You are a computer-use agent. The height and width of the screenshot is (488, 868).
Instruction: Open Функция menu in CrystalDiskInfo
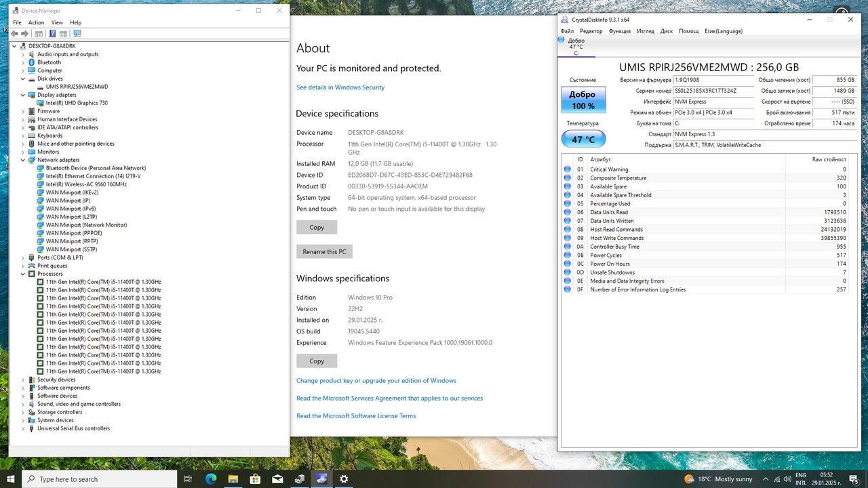pyautogui.click(x=620, y=31)
